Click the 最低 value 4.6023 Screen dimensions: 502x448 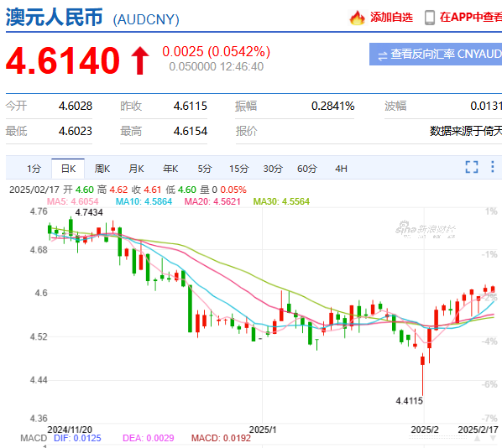pyautogui.click(x=76, y=131)
